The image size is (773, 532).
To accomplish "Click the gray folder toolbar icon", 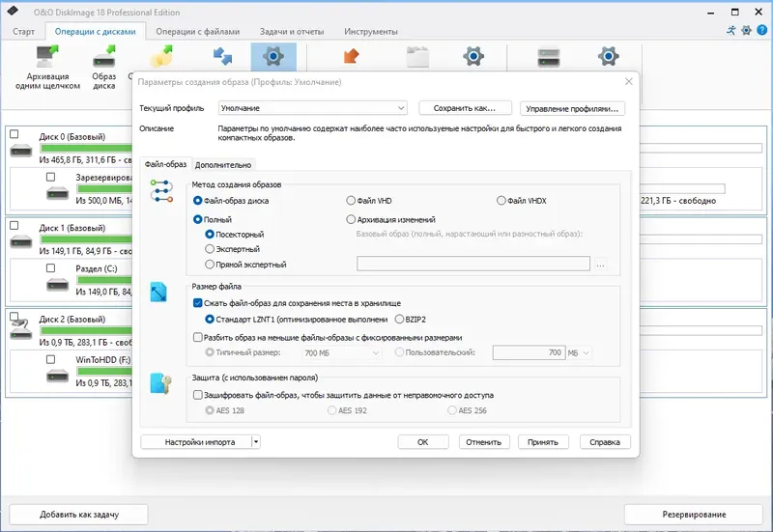I will (417, 57).
